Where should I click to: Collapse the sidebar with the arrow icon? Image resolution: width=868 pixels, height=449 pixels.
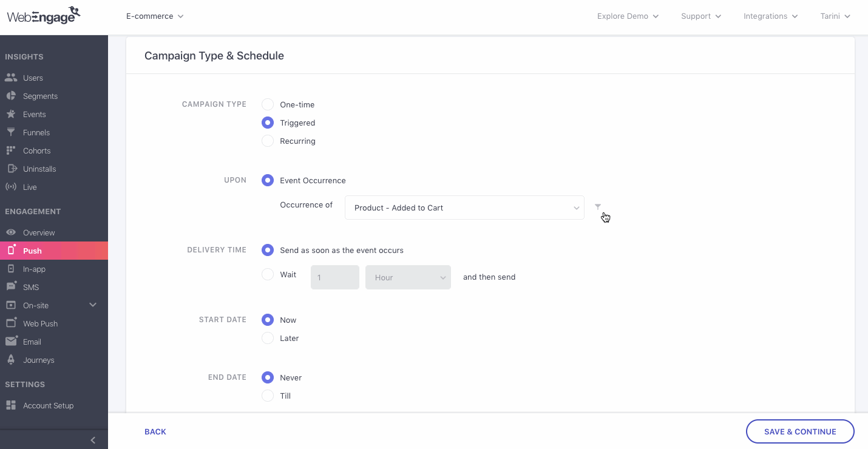[x=93, y=440]
